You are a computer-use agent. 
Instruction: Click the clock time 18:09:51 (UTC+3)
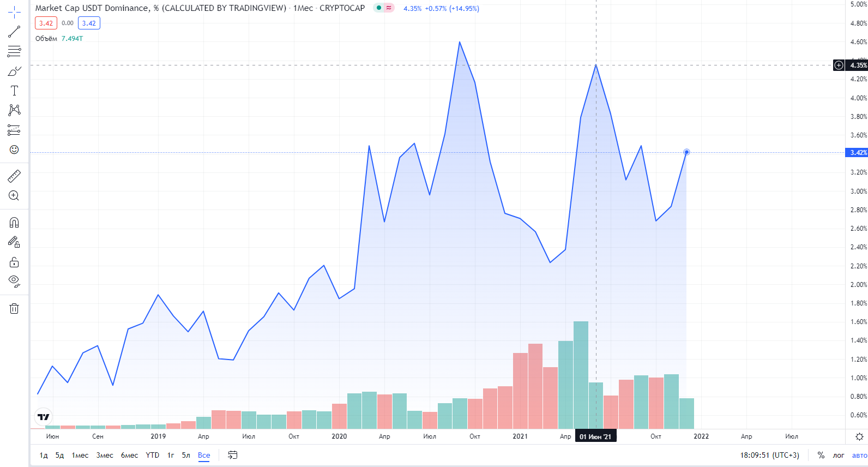pyautogui.click(x=769, y=455)
